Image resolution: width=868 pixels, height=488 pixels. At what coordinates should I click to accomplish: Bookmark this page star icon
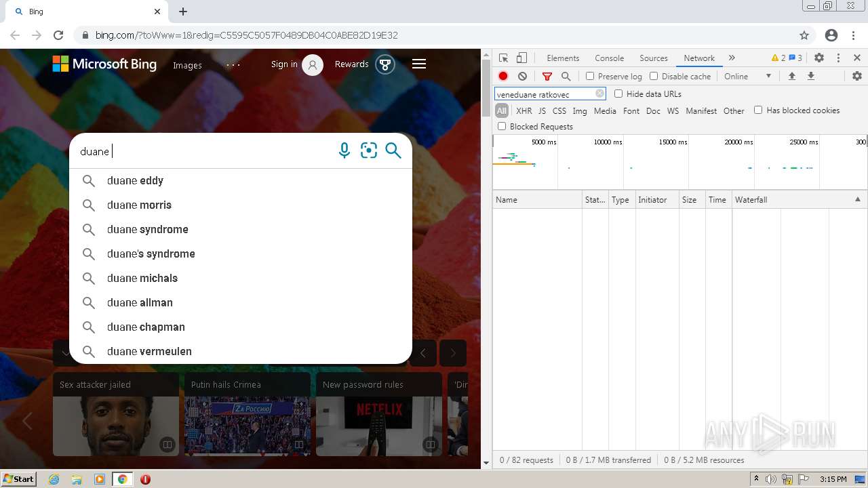tap(804, 35)
